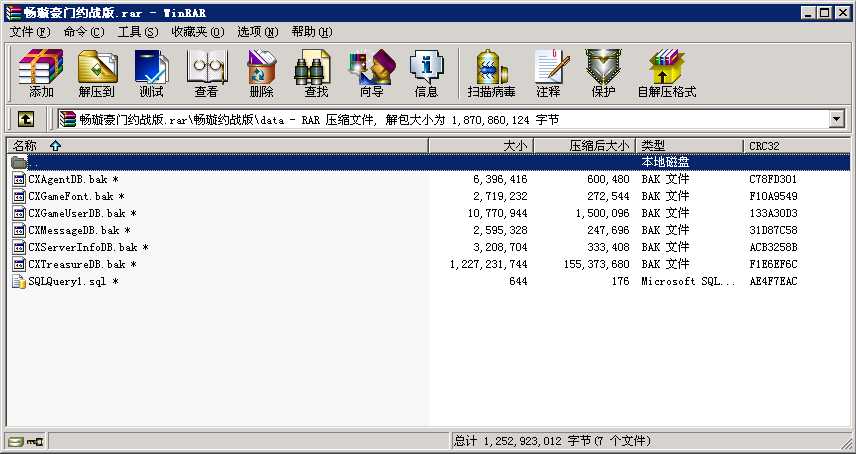Click CRC32 value AE4F7EAC
Image resolution: width=856 pixels, height=454 pixels.
click(774, 282)
